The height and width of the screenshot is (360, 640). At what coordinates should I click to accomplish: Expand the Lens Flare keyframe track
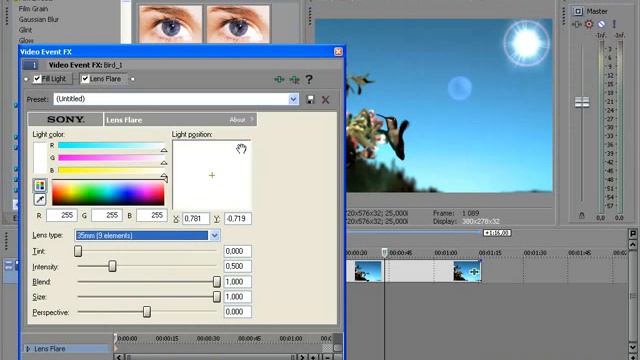click(x=28, y=349)
